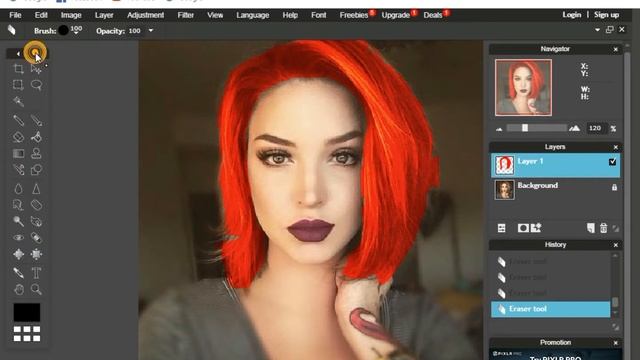The height and width of the screenshot is (360, 640).
Task: Select the Clone Stamp tool
Action: [36, 153]
